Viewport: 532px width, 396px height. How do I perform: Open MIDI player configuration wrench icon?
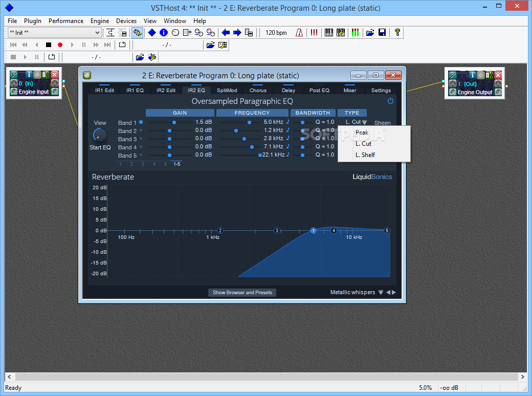(223, 45)
